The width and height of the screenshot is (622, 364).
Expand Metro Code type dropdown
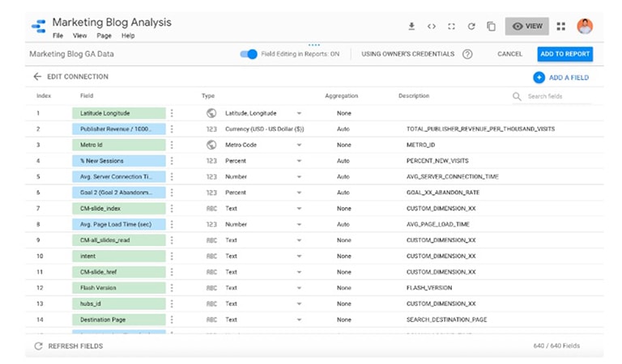coord(299,145)
